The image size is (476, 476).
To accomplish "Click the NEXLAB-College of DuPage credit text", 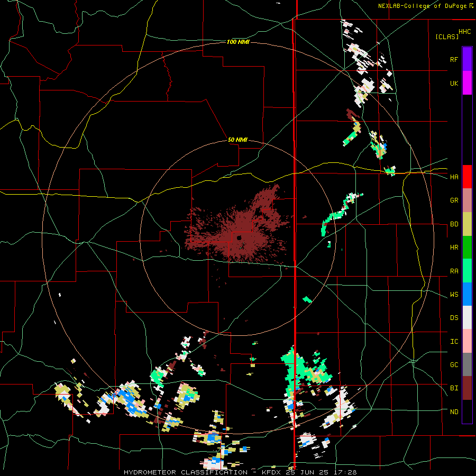I will point(422,6).
